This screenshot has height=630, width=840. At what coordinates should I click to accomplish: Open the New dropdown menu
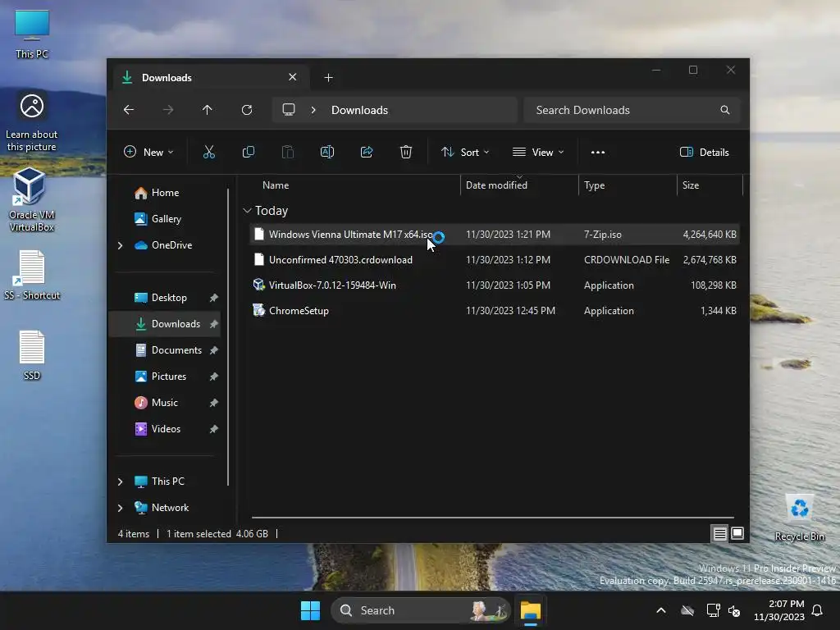(x=148, y=152)
